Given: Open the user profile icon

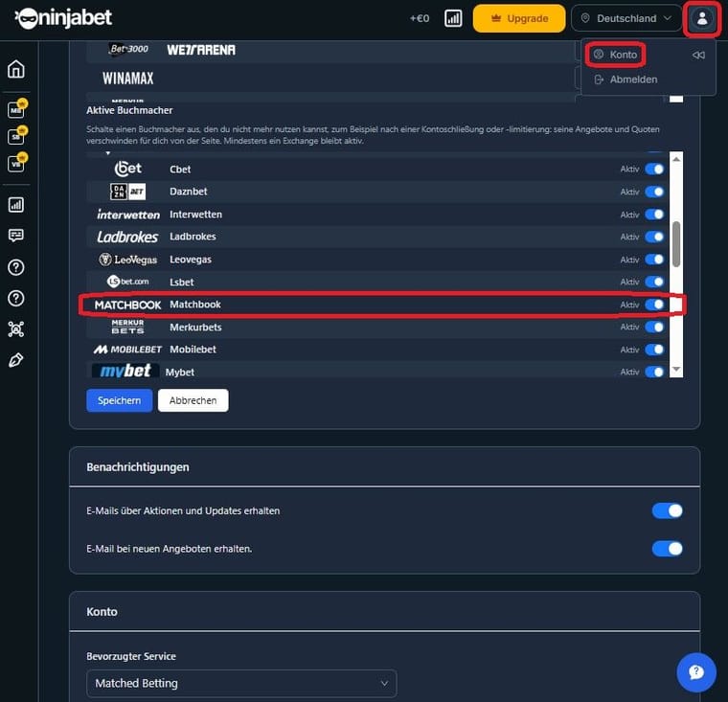Looking at the screenshot, I should click(702, 18).
